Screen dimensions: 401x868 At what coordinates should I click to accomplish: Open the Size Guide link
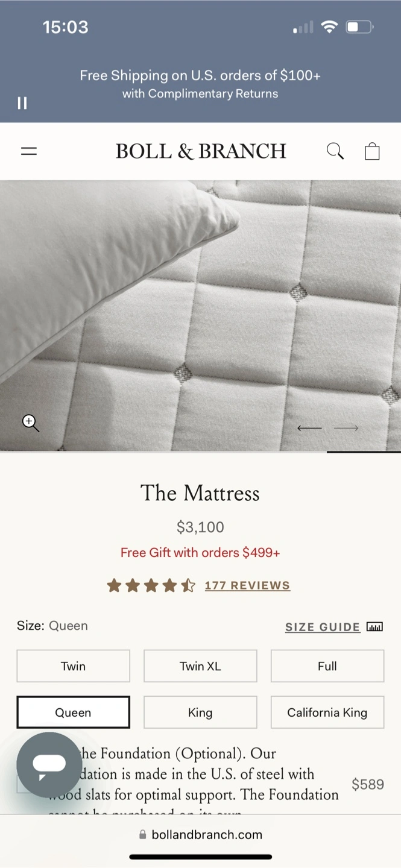pyautogui.click(x=323, y=627)
